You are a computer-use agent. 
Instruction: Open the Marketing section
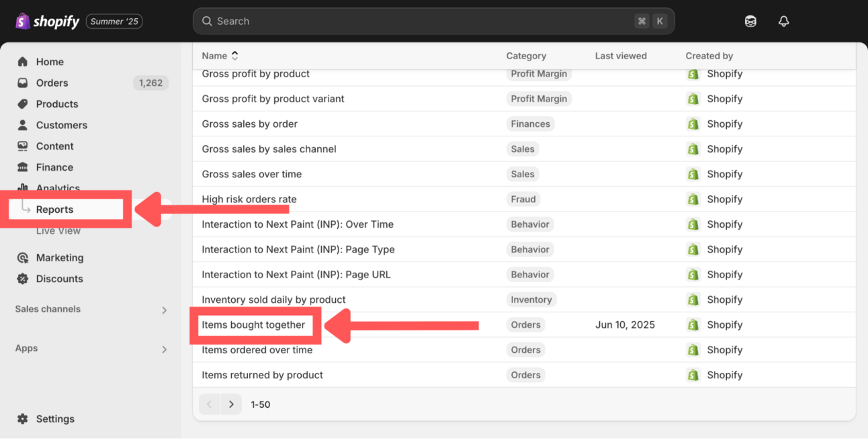click(x=60, y=258)
